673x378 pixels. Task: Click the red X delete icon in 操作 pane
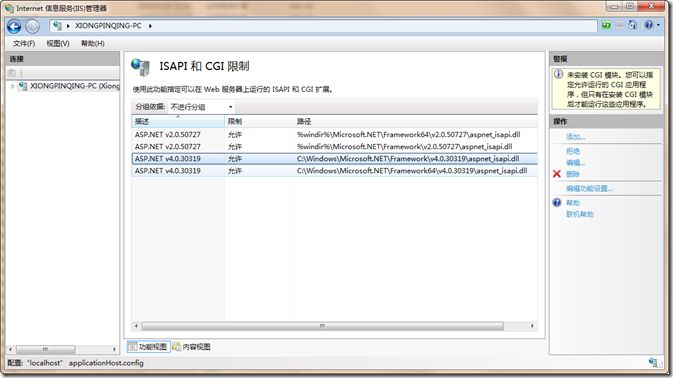click(557, 174)
